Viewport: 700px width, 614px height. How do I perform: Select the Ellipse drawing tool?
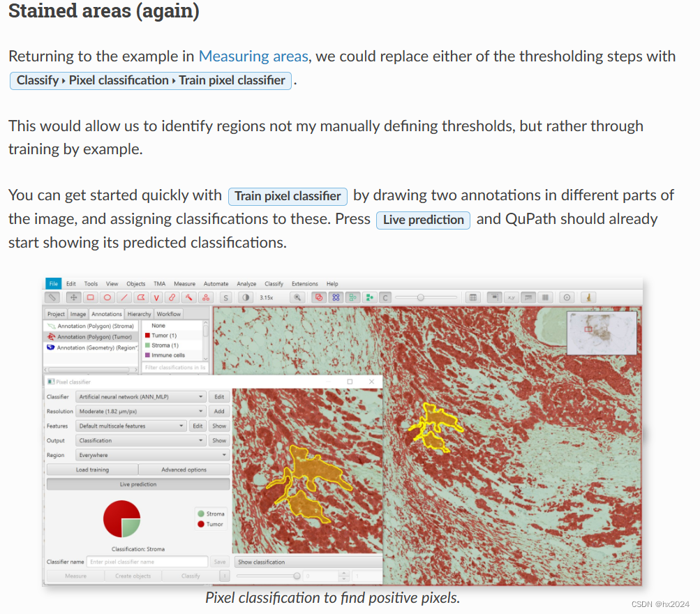[x=107, y=297]
